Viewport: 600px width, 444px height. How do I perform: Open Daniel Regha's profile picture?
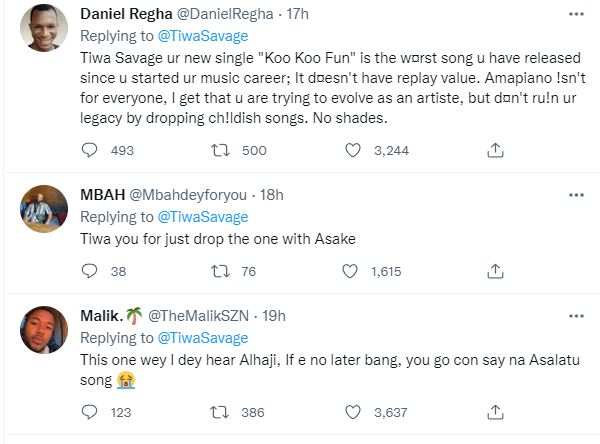(x=43, y=32)
